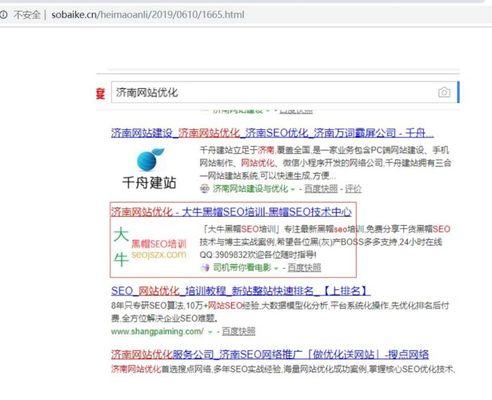Image resolution: width=492 pixels, height=400 pixels.
Task: Click the blue search button edge beside search box
Action: coord(458,92)
